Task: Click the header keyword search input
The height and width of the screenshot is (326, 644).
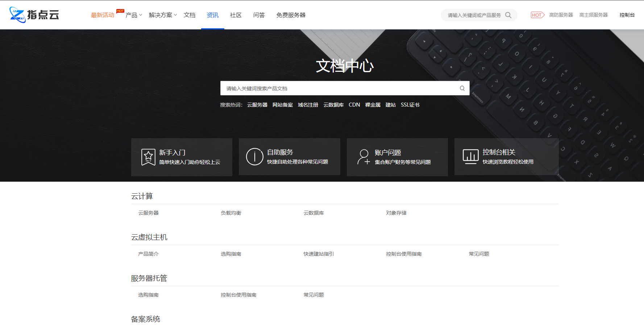Action: [474, 15]
